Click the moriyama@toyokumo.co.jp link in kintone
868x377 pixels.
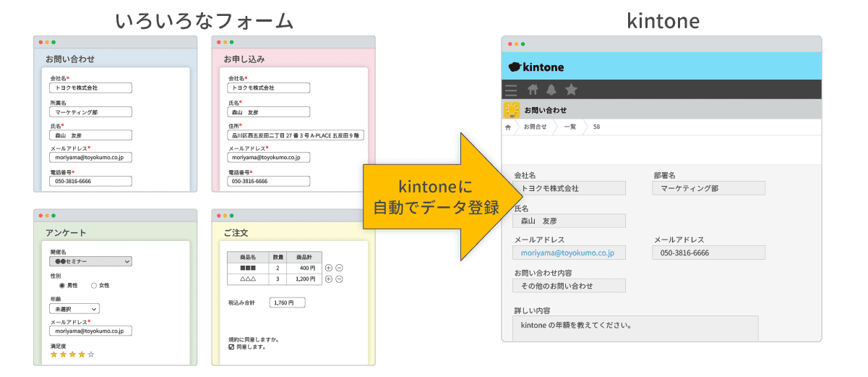(x=567, y=253)
